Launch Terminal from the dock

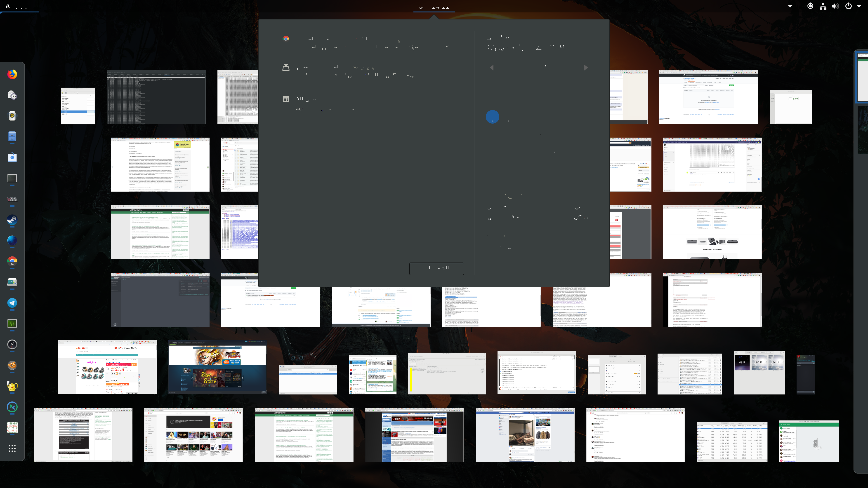pyautogui.click(x=12, y=178)
